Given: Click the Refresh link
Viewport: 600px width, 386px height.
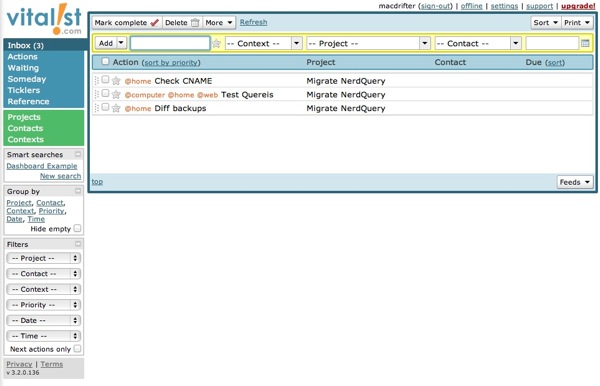Looking at the screenshot, I should [x=253, y=22].
